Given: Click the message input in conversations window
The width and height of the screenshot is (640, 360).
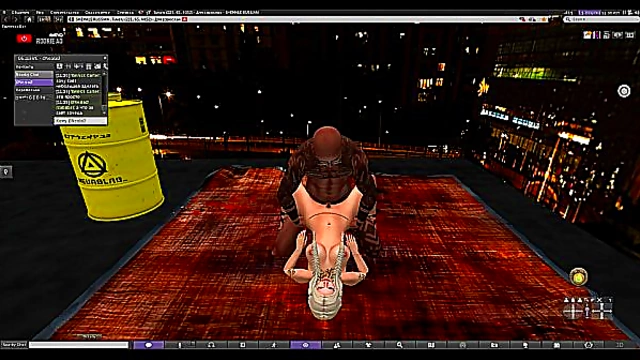Looking at the screenshot, I should pyautogui.click(x=81, y=121).
